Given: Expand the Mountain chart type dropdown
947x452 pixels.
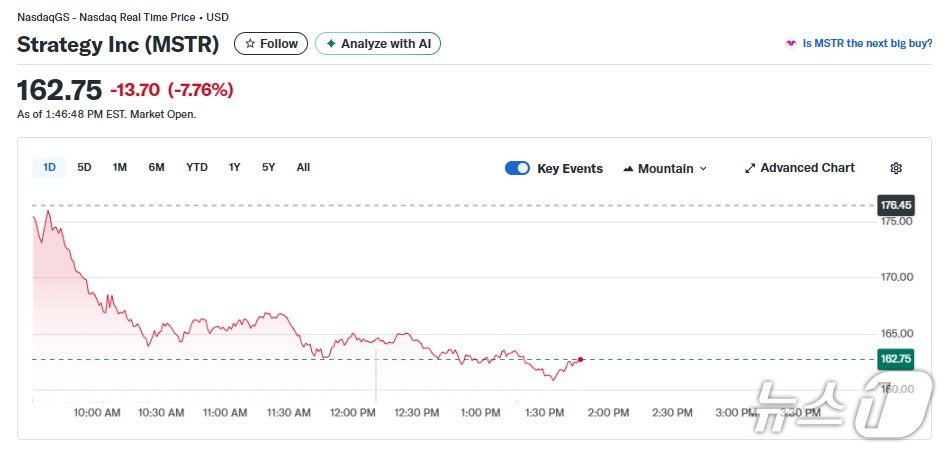Looking at the screenshot, I should 665,168.
